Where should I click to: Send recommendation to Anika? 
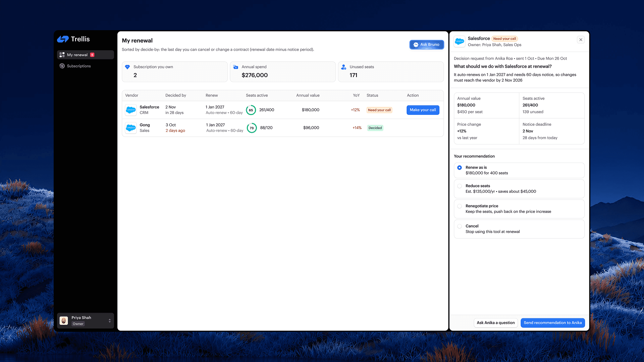[553, 323]
